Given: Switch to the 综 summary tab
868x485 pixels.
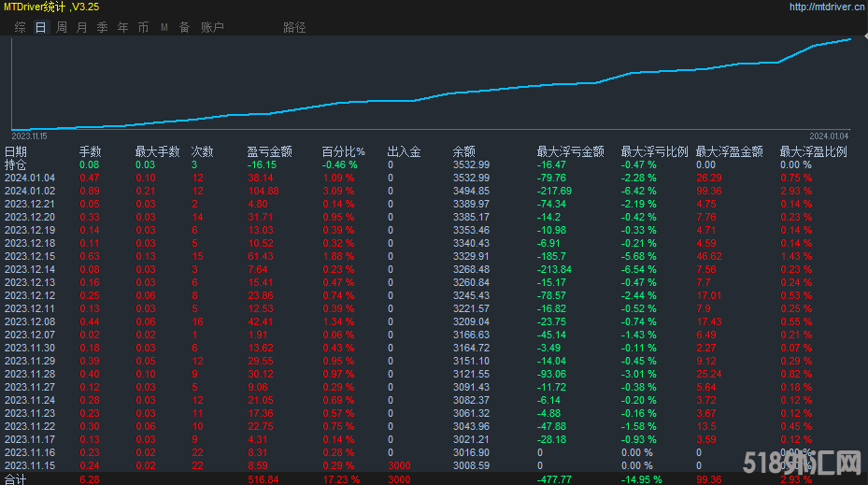Looking at the screenshot, I should tap(20, 27).
